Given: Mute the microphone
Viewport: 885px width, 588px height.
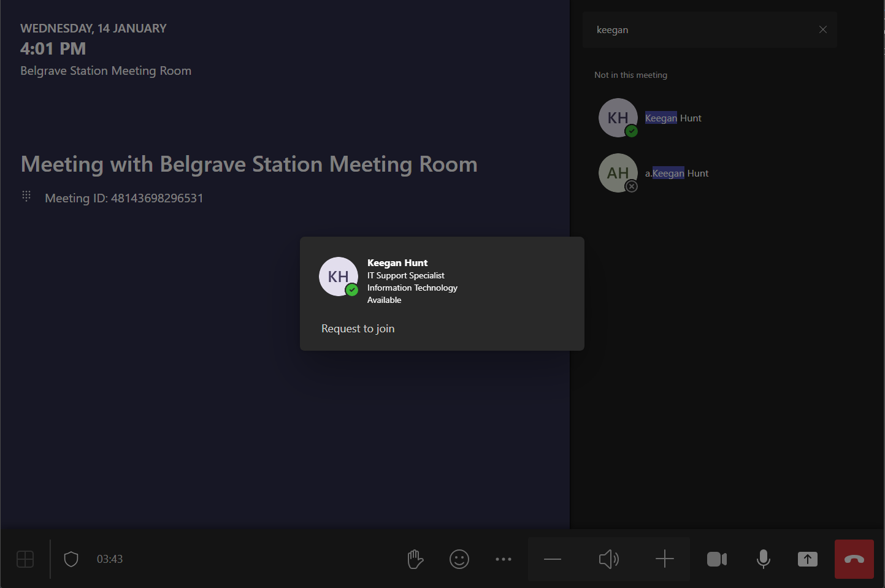Looking at the screenshot, I should tap(763, 559).
